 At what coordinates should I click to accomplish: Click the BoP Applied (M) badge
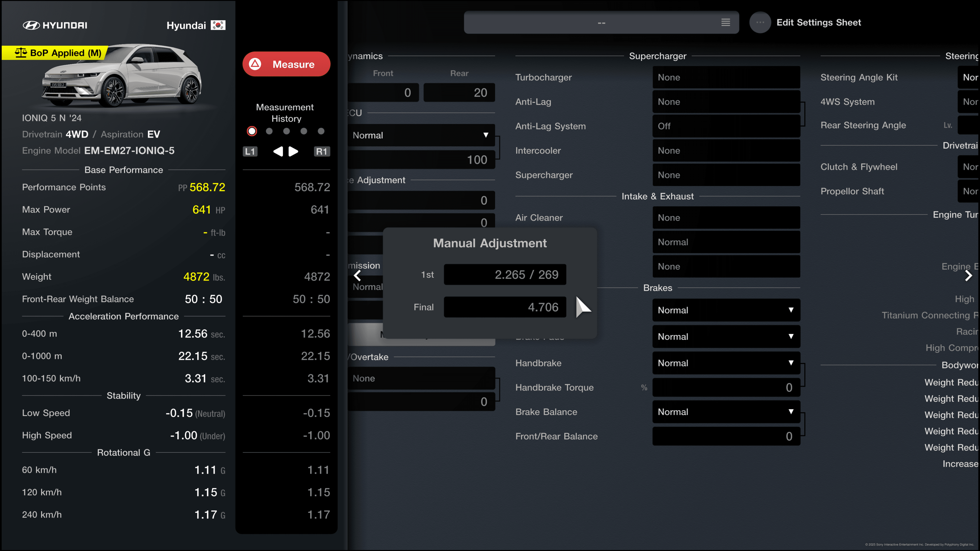click(55, 53)
